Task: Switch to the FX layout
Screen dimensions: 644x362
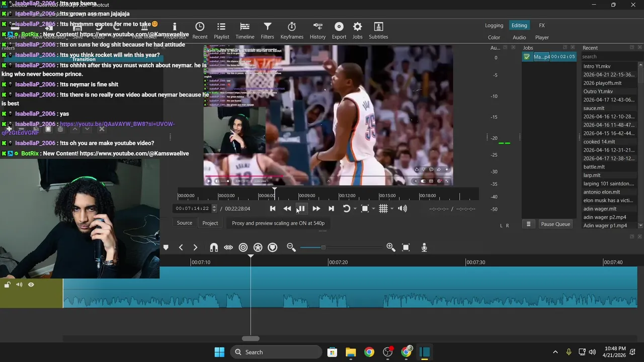Action: point(542,26)
